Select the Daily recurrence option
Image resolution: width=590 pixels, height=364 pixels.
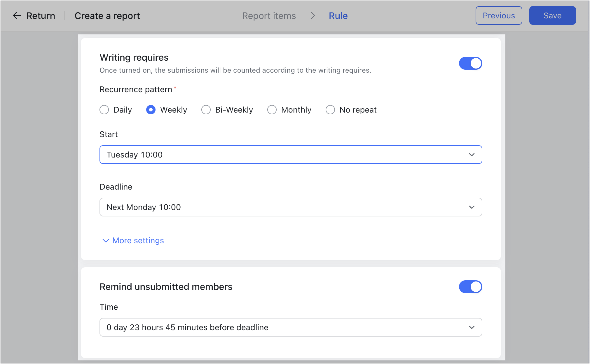pyautogui.click(x=104, y=110)
